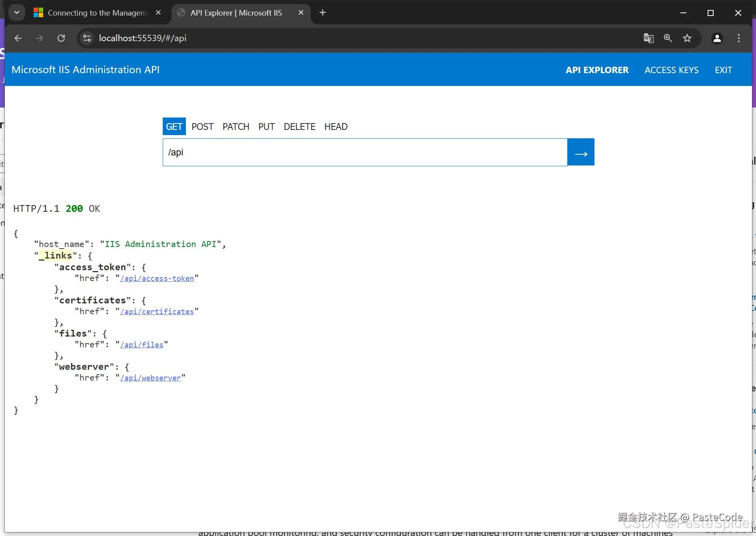
Task: Click the "host_name" key
Action: point(62,244)
